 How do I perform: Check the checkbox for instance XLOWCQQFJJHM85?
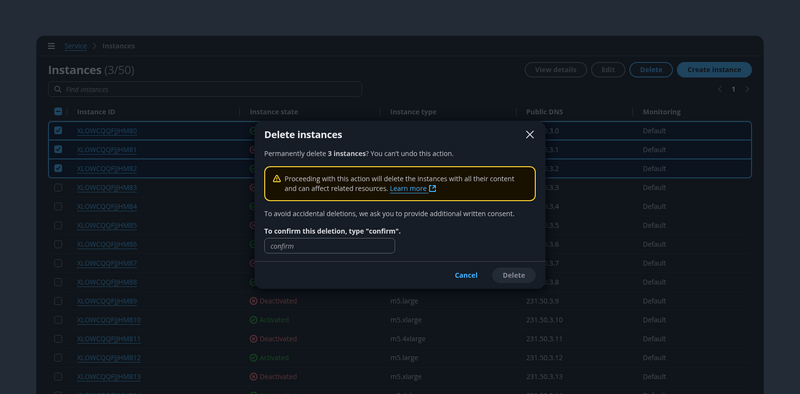click(x=58, y=225)
